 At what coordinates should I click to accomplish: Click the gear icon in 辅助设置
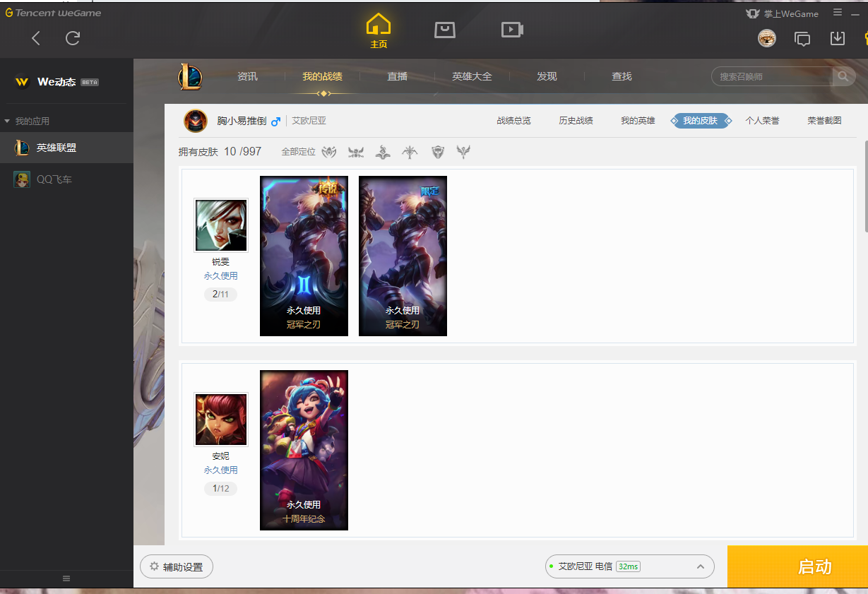(x=154, y=566)
